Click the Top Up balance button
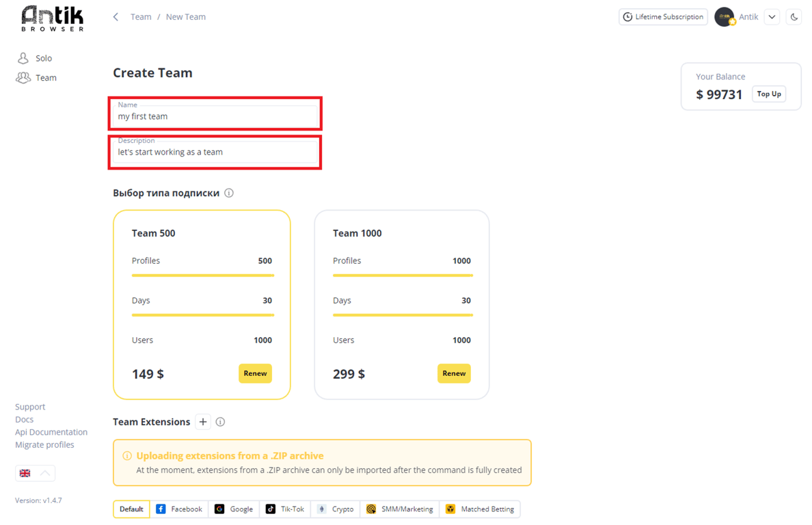This screenshot has height=525, width=812. coord(768,94)
